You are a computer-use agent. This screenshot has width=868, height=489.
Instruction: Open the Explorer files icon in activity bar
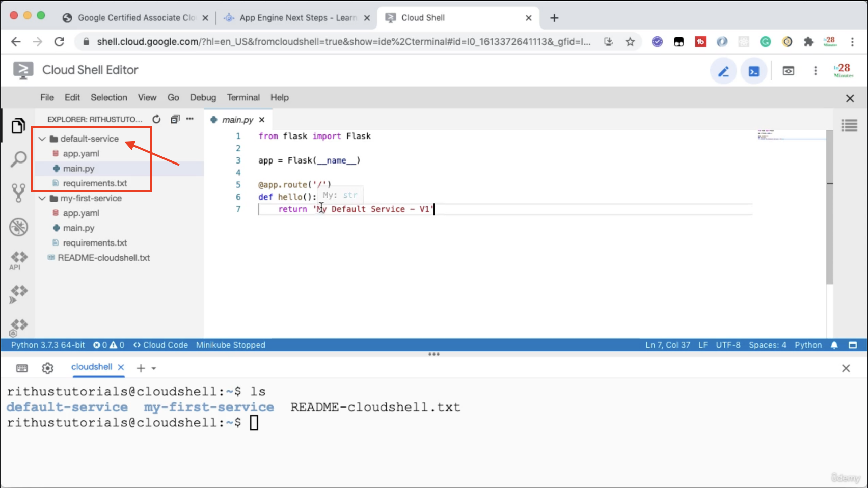pyautogui.click(x=18, y=126)
